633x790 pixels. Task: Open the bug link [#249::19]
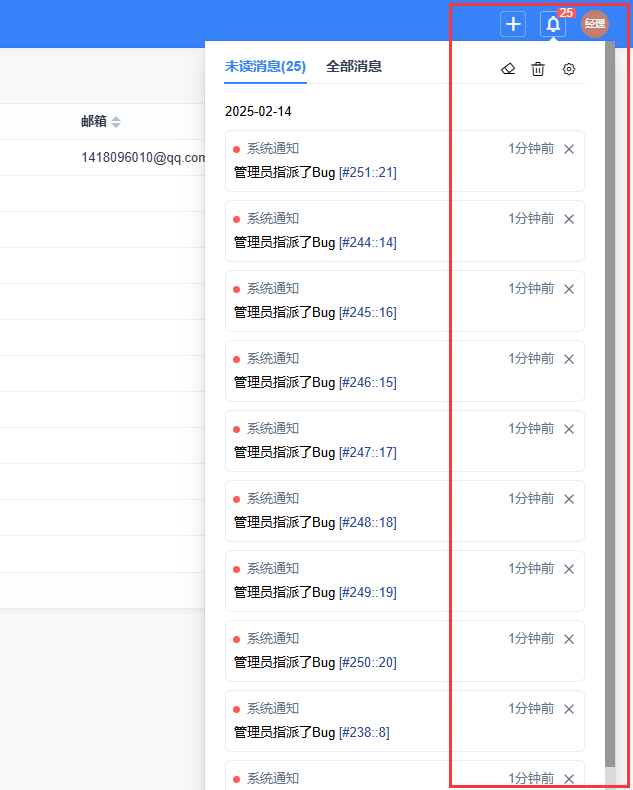367,593
